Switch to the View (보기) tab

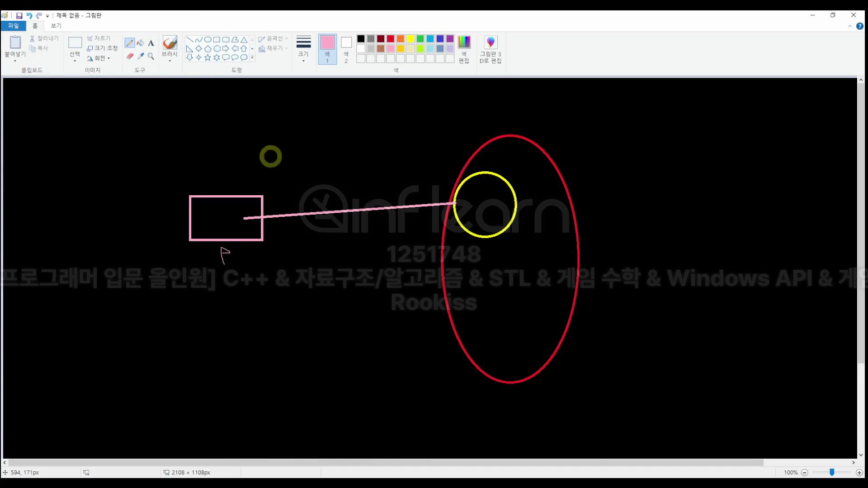click(x=56, y=26)
